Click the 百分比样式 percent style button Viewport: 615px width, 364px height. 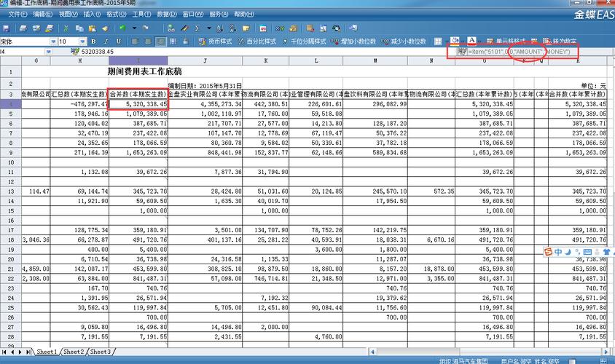click(257, 41)
